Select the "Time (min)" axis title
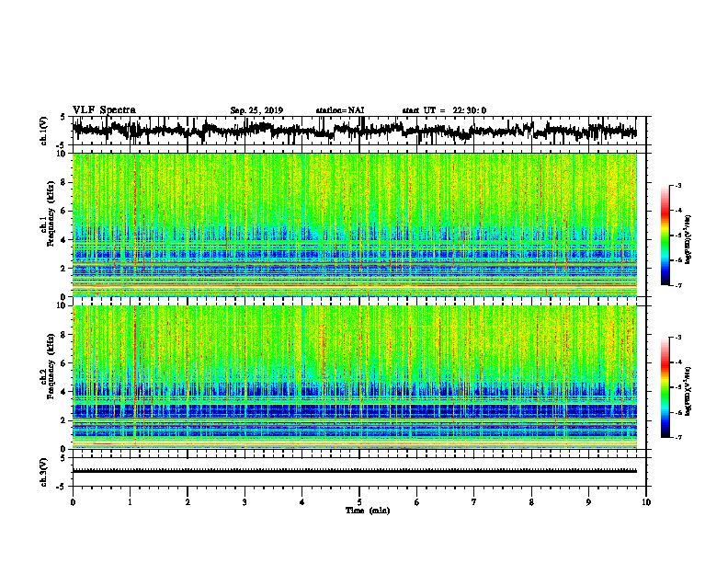 [x=368, y=511]
